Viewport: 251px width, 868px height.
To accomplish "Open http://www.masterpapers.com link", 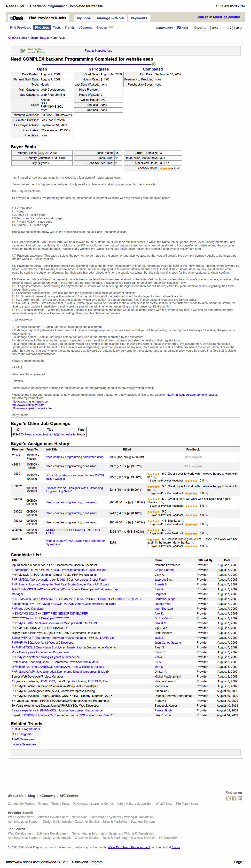I will click(x=31, y=401).
